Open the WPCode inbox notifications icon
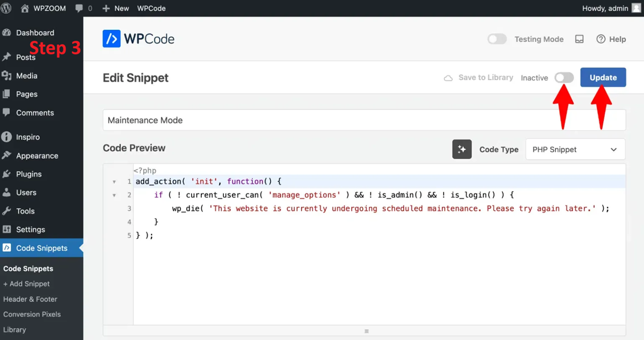Image resolution: width=644 pixels, height=340 pixels. [579, 39]
